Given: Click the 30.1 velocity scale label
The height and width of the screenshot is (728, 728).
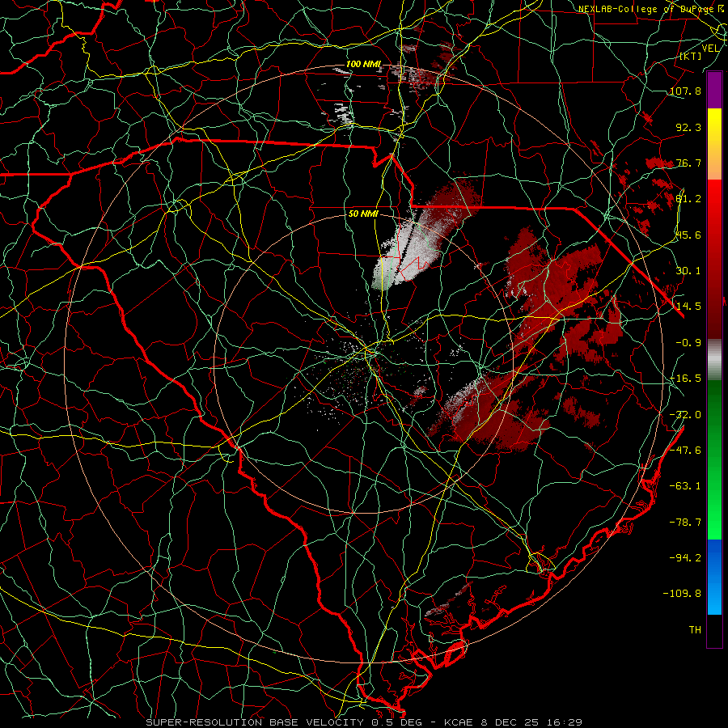Looking at the screenshot, I should (688, 271).
